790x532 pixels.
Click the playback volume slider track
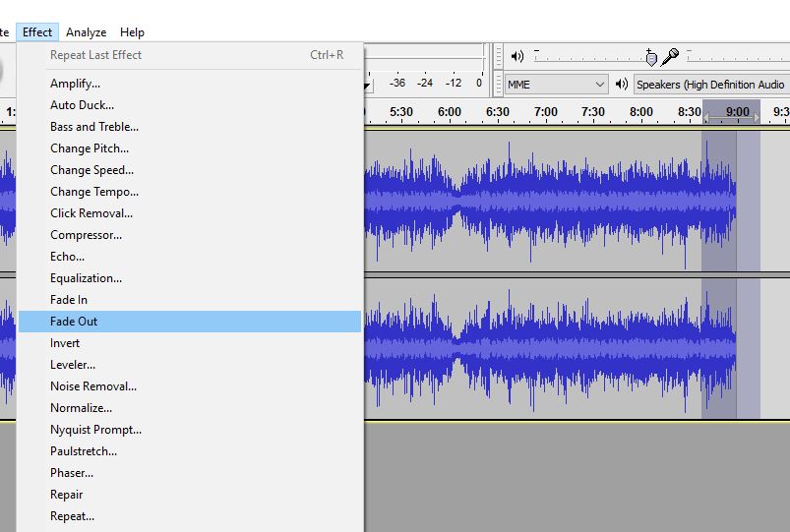590,57
